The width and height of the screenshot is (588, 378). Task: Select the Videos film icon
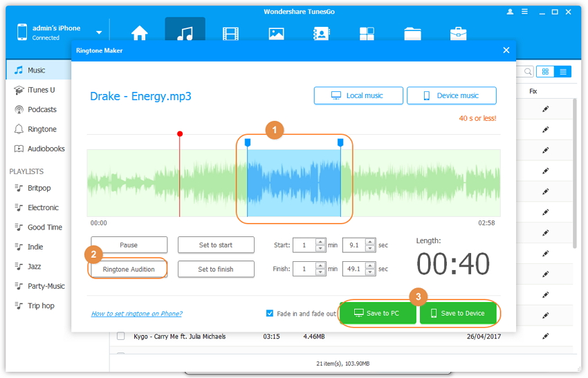point(230,33)
